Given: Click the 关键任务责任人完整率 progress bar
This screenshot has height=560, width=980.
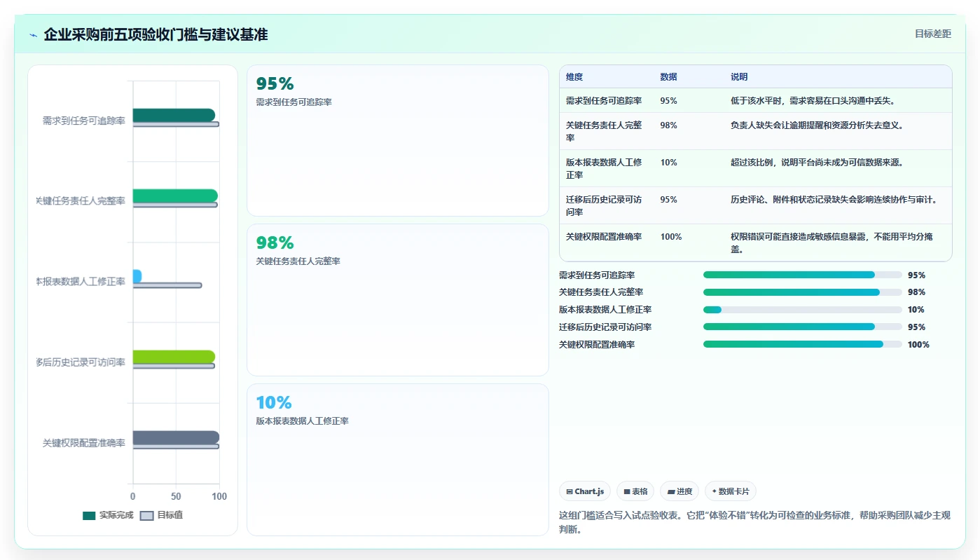Looking at the screenshot, I should pos(803,292).
